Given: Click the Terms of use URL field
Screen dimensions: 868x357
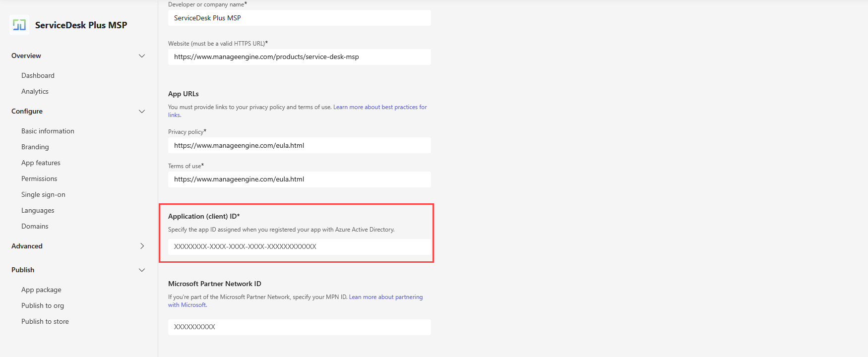Looking at the screenshot, I should [300, 179].
